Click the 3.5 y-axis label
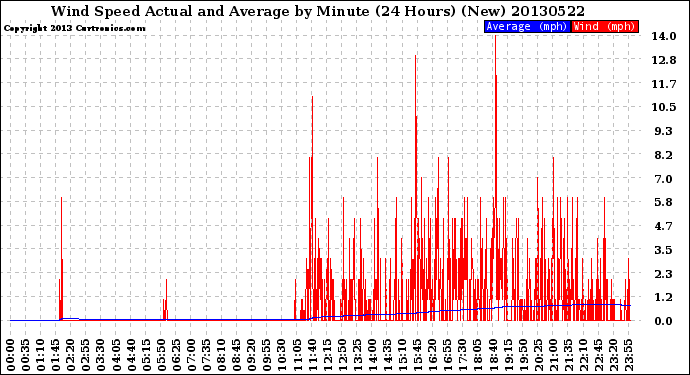690x375 pixels. [x=664, y=250]
